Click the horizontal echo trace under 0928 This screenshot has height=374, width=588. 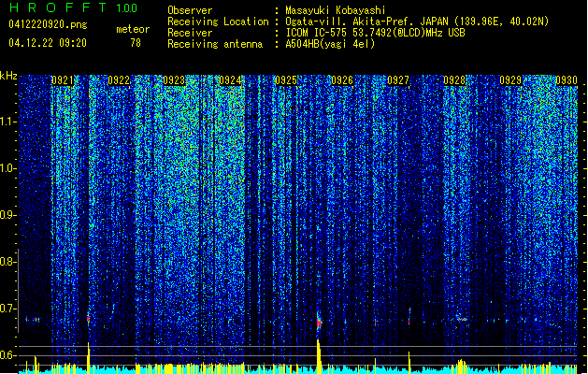click(x=462, y=320)
